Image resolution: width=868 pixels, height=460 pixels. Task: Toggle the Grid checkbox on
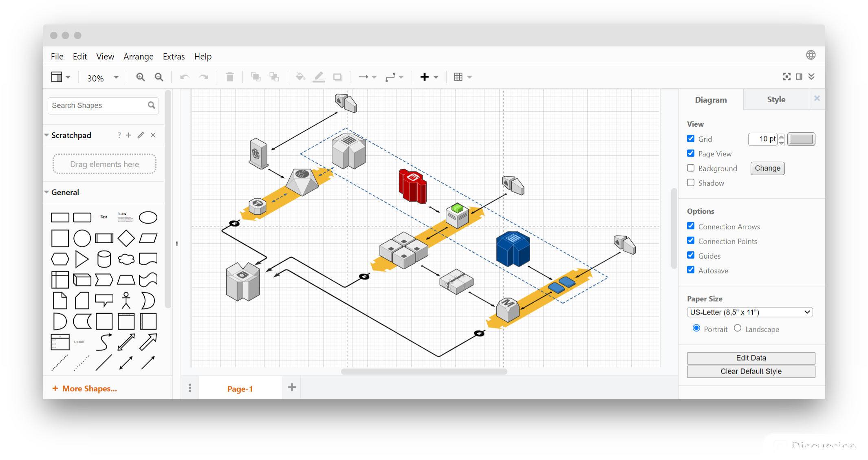691,139
